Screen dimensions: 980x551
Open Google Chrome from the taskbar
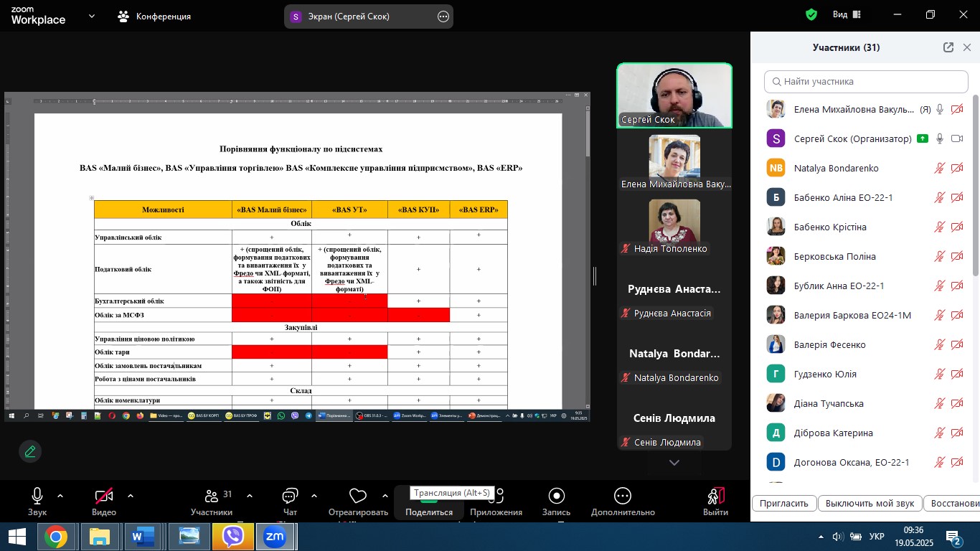click(x=55, y=537)
